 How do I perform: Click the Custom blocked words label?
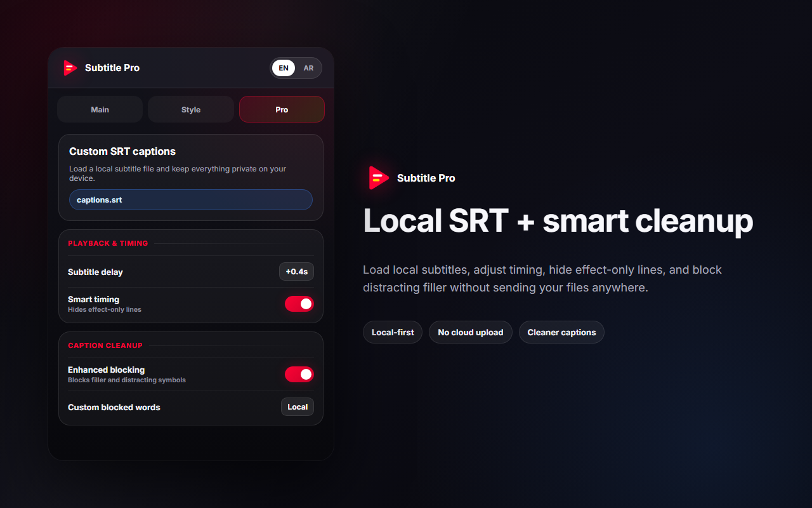click(x=114, y=408)
